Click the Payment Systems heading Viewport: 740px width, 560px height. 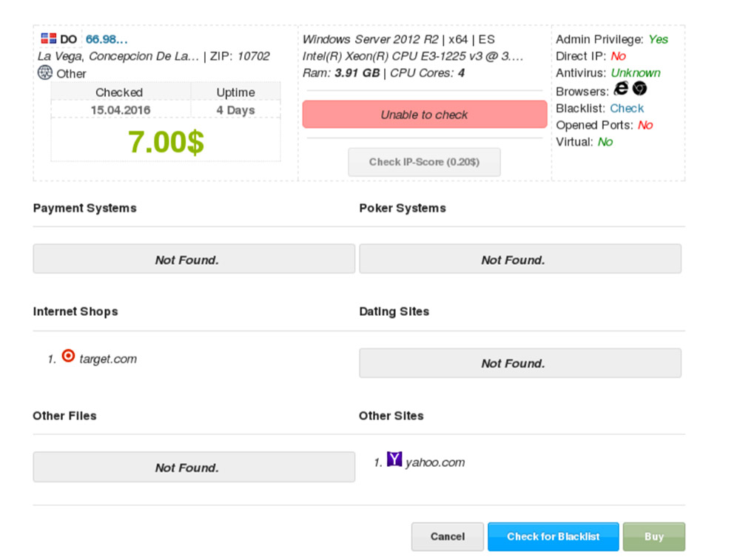[85, 208]
